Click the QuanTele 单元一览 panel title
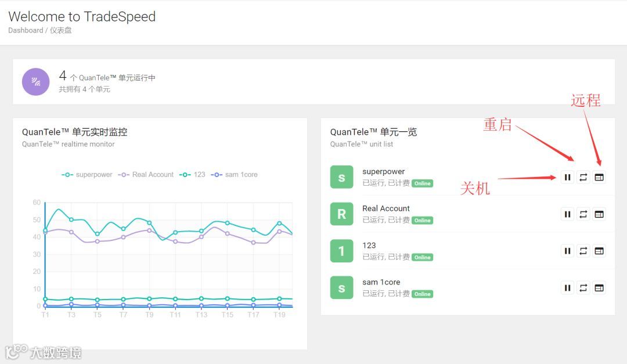Screen dimensions: 627x364 coord(373,132)
